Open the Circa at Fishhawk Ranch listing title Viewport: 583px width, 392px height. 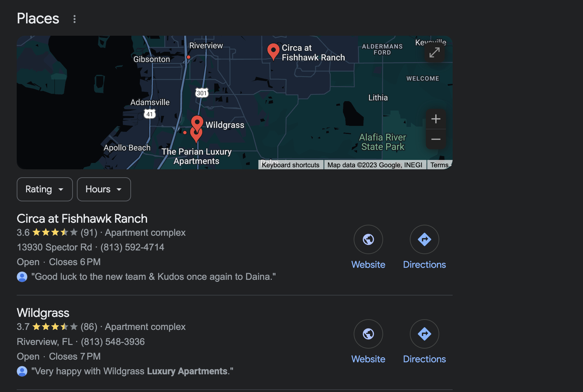(x=82, y=219)
